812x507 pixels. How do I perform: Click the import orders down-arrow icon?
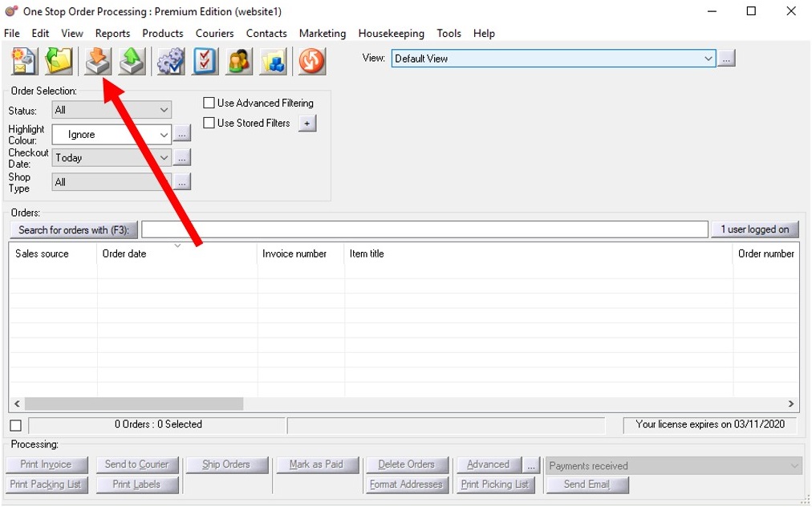pos(98,61)
